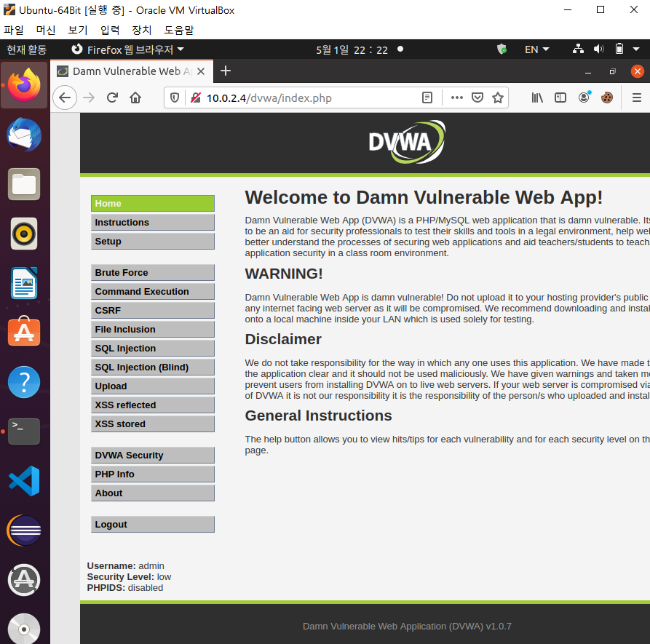Open the Firefox hamburger menu
The image size is (650, 644).
(637, 98)
